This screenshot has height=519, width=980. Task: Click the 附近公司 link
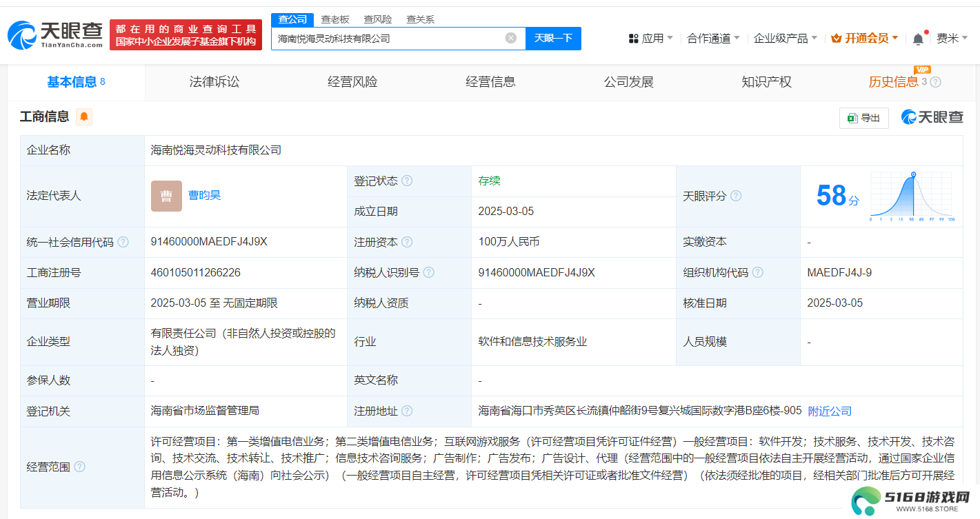tap(830, 411)
